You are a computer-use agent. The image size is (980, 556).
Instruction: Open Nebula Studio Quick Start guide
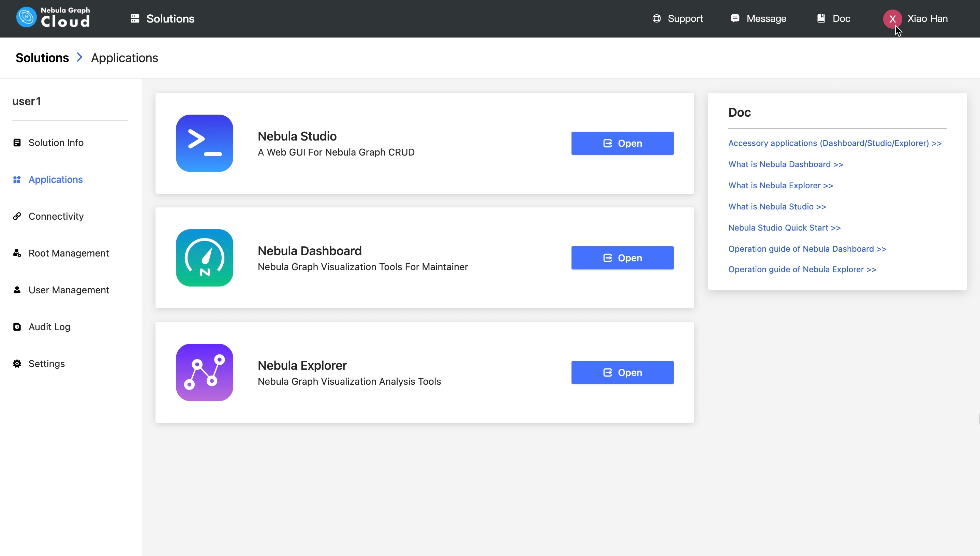784,228
